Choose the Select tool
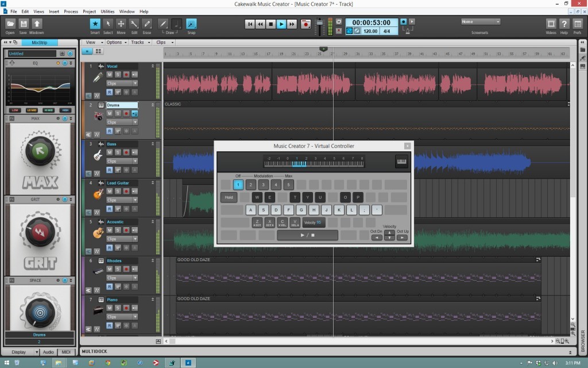This screenshot has width=588, height=368. tap(108, 24)
